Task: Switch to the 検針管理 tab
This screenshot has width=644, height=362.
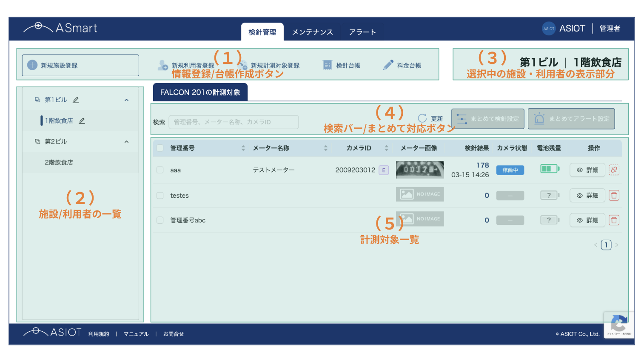Action: [262, 32]
